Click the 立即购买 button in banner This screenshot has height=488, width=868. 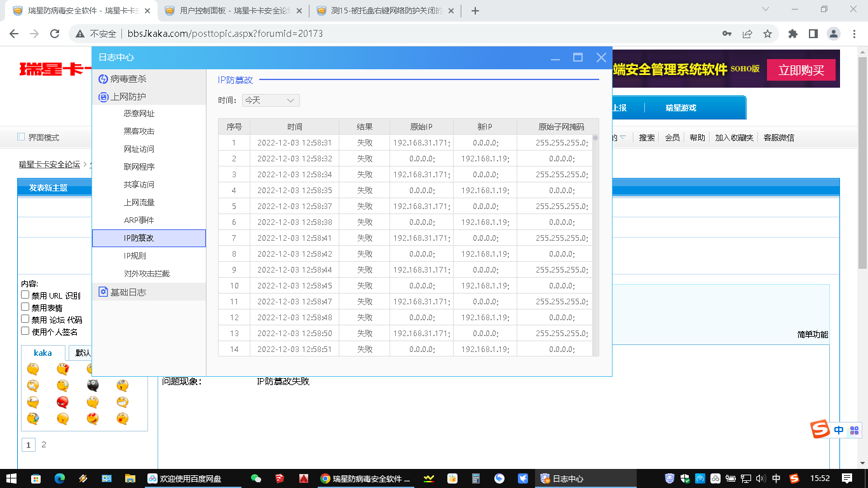click(801, 70)
